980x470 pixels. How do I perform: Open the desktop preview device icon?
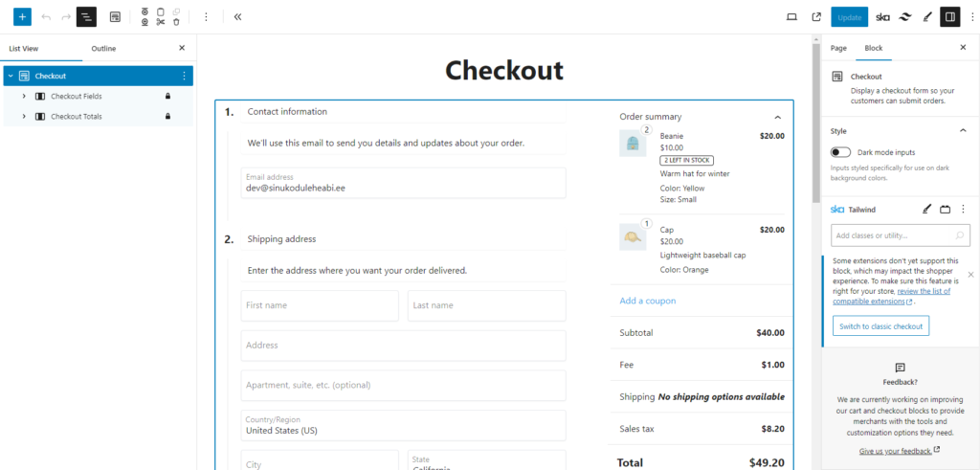click(x=791, y=17)
